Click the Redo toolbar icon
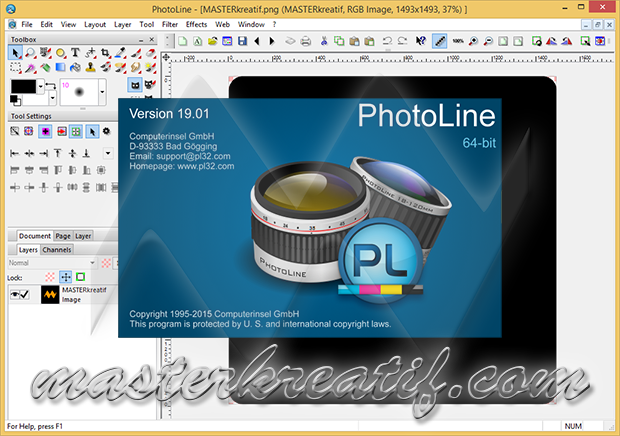Image resolution: width=620 pixels, height=436 pixels. point(402,41)
